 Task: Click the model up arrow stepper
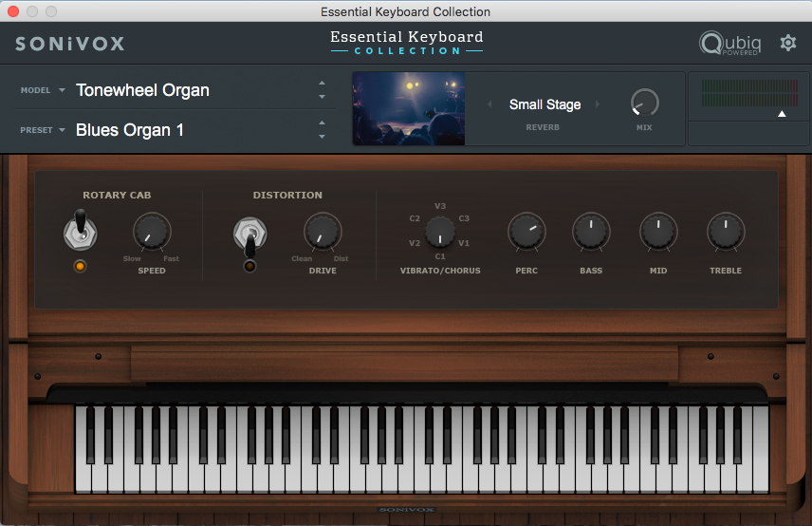[x=322, y=84]
